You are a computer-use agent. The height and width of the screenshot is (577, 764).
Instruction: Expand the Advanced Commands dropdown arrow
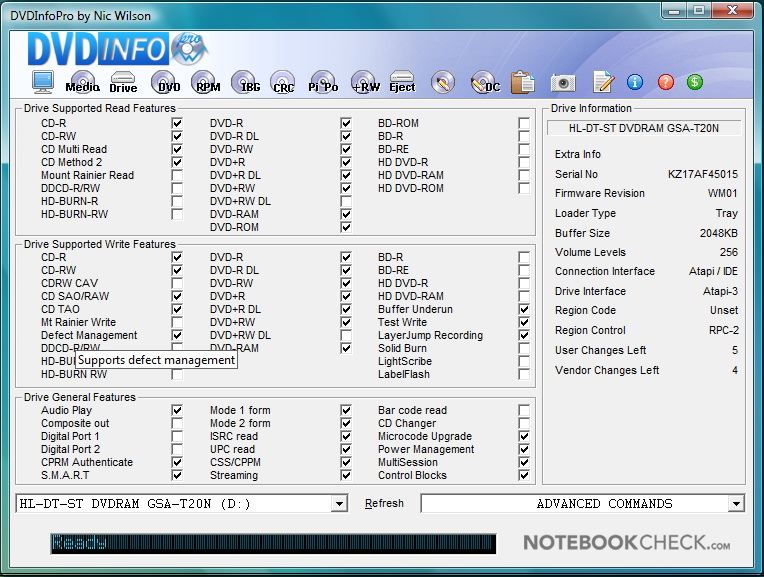(736, 503)
